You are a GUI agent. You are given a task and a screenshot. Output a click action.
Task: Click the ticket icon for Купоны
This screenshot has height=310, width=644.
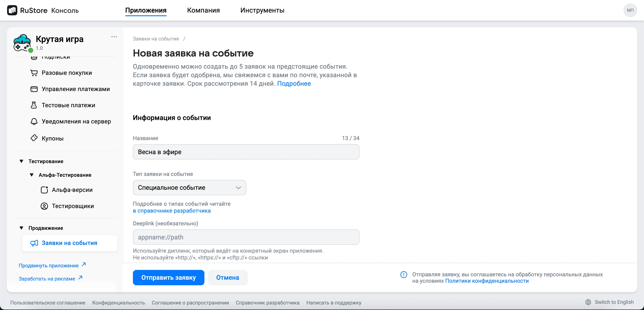[x=34, y=138]
